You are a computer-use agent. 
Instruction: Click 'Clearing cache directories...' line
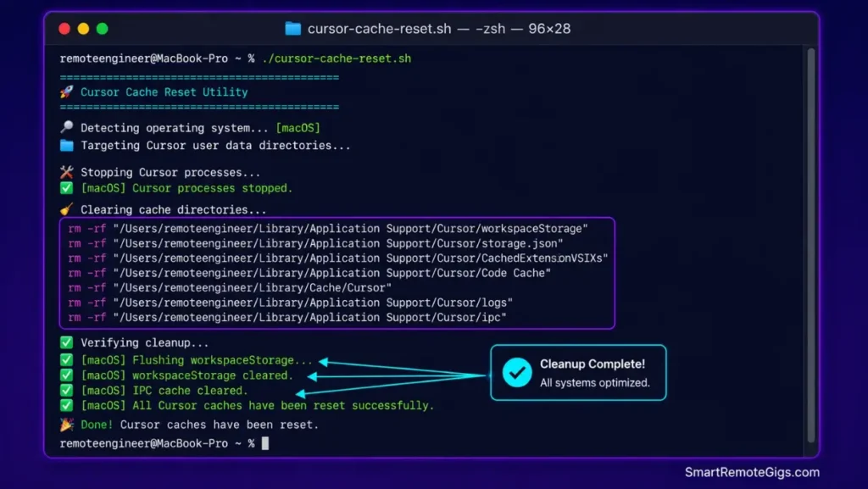[173, 209]
